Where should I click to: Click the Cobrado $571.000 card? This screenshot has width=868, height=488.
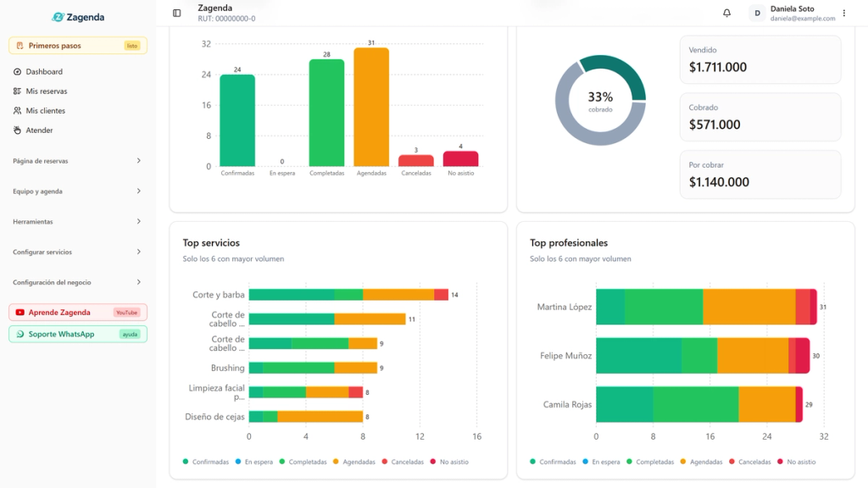coord(760,117)
